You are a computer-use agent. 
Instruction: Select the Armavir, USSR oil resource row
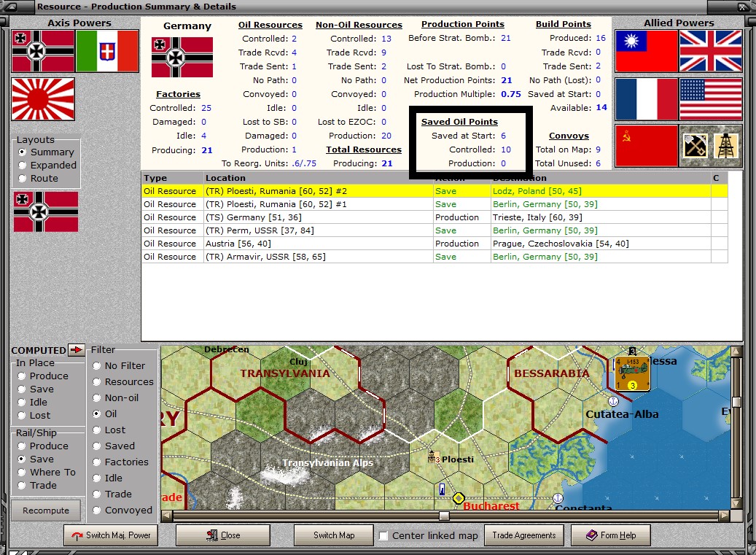click(434, 257)
